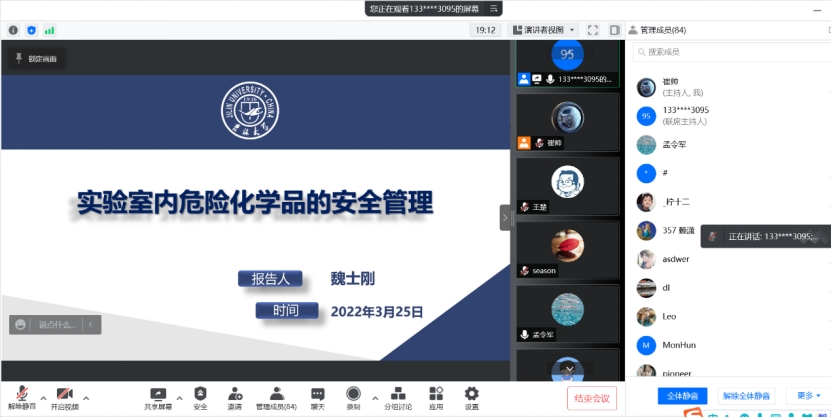Open the 安全 security shield icon
Screen dimensions: 831x418
tap(200, 397)
